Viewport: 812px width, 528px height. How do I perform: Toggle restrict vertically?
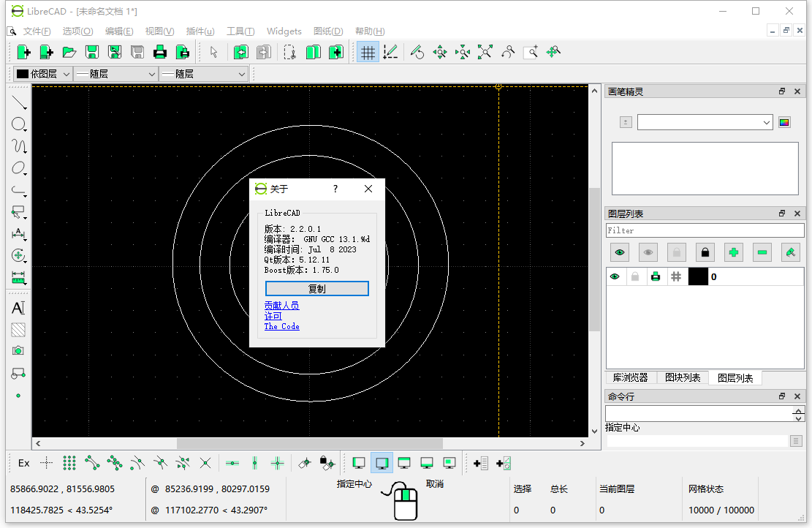tap(255, 463)
